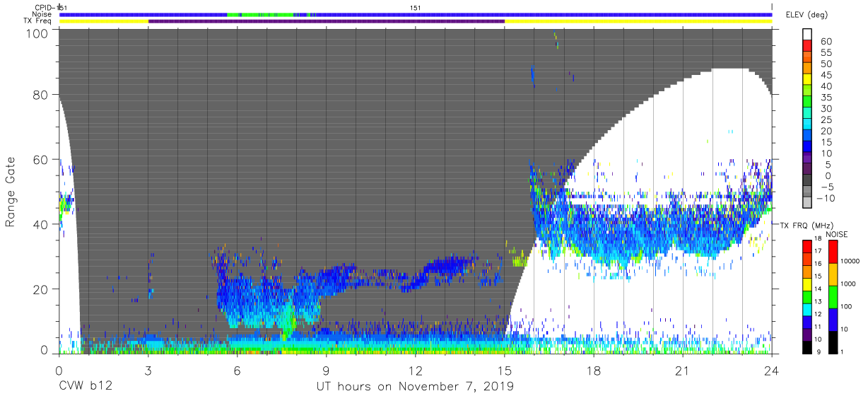Click ELEV colorbar value '55'
868x401 pixels.
click(826, 53)
